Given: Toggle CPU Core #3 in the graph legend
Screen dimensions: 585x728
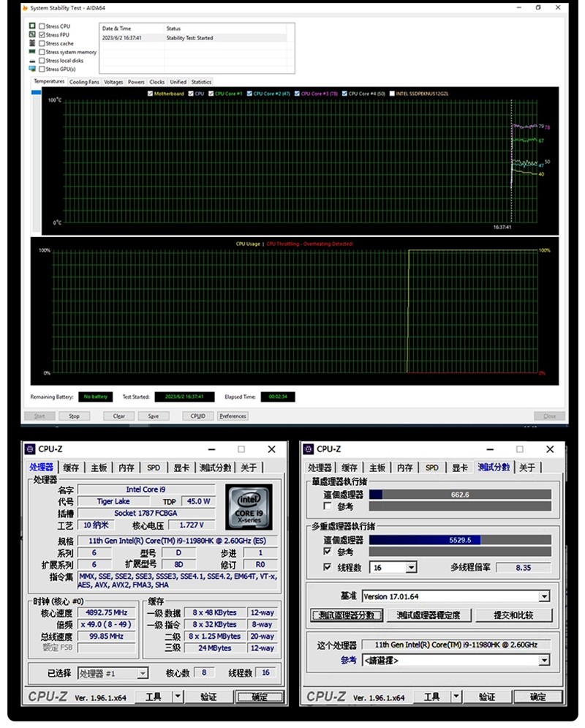Looking at the screenshot, I should pos(297,94).
